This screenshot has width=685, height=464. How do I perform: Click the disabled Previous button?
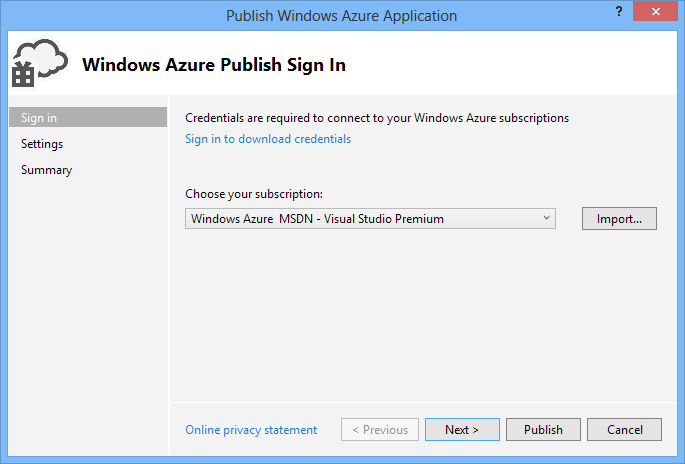[x=379, y=430]
